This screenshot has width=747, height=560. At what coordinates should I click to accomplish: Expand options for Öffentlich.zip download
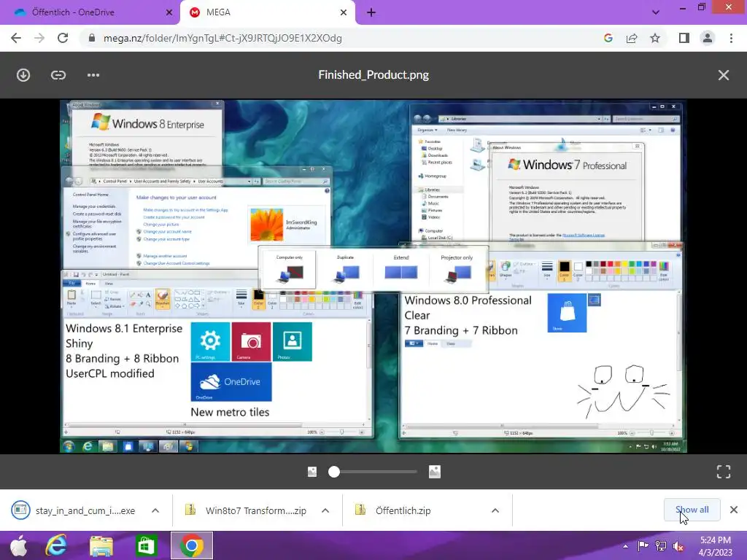pyautogui.click(x=495, y=510)
